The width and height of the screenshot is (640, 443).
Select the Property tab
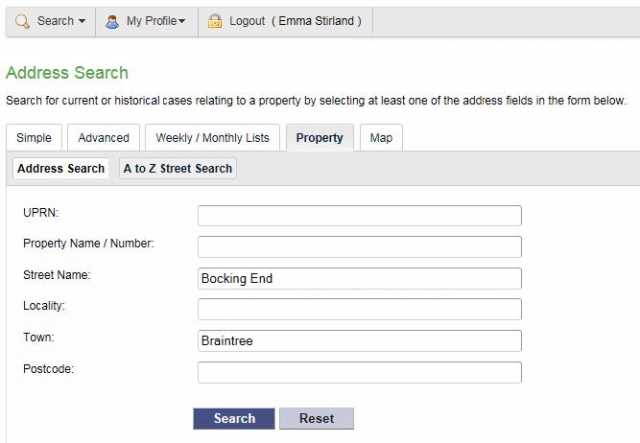pyautogui.click(x=320, y=138)
